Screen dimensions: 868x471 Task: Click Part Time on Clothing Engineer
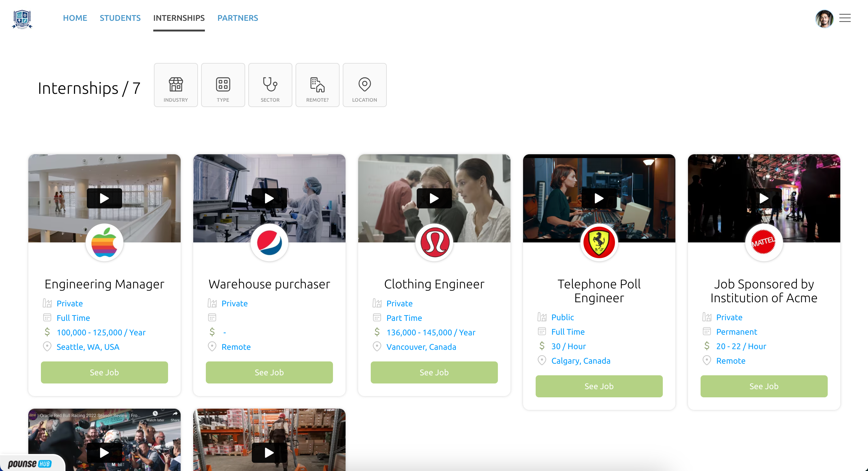pos(404,318)
